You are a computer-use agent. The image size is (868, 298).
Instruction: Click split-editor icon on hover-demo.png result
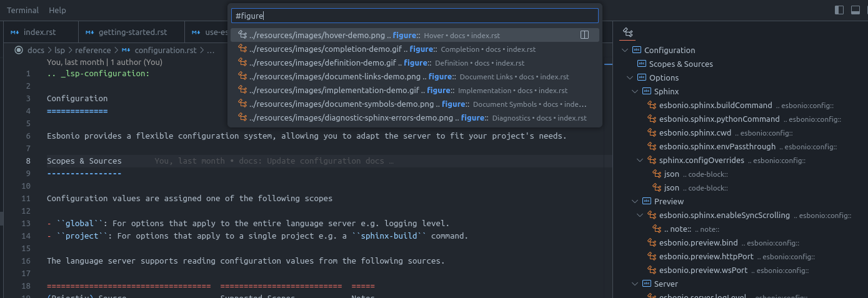click(585, 35)
